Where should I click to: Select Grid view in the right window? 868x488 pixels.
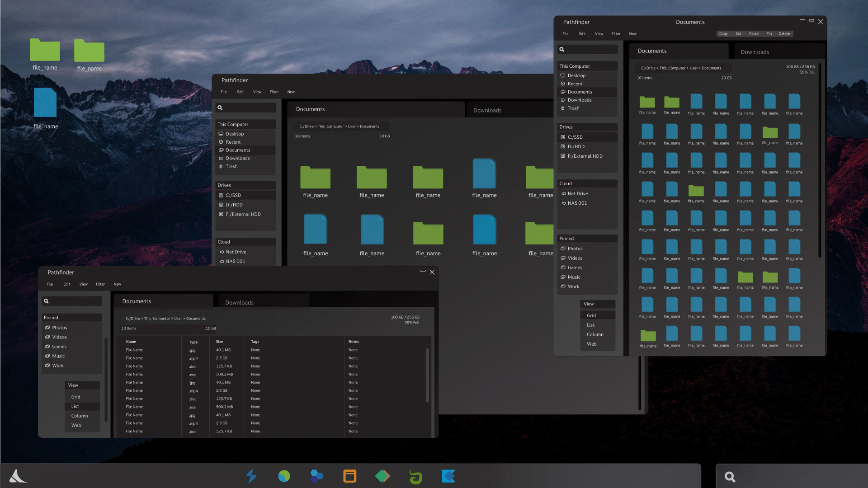click(x=591, y=315)
